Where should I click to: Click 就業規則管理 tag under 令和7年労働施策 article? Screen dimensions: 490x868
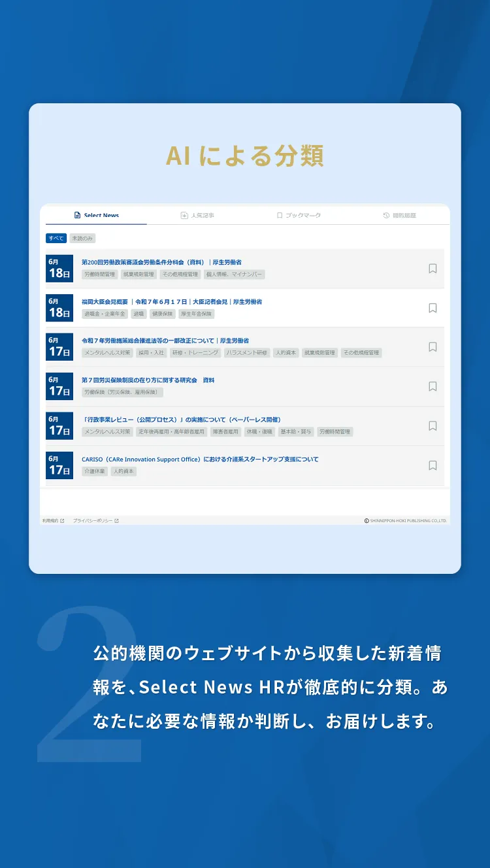(x=319, y=352)
